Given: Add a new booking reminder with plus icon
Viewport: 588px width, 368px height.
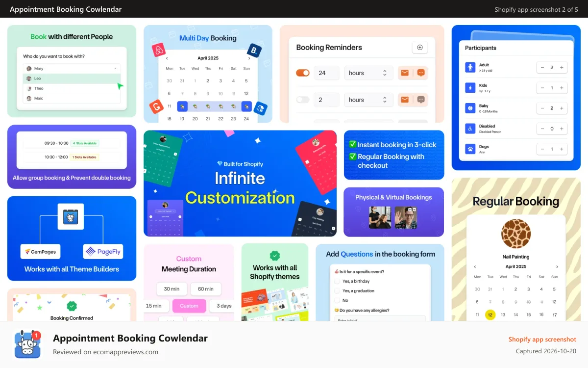Looking at the screenshot, I should 420,48.
